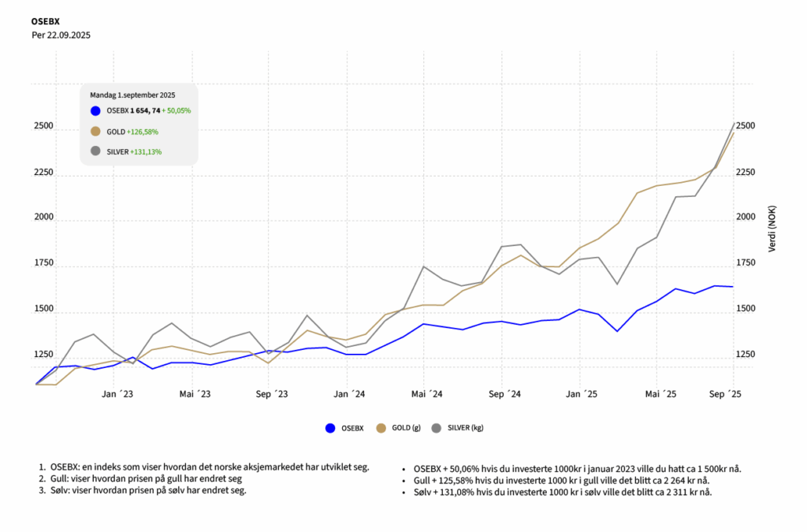Toggle the OSEBX series via its legend label
Image resolution: width=807 pixels, height=532 pixels.
pyautogui.click(x=351, y=428)
